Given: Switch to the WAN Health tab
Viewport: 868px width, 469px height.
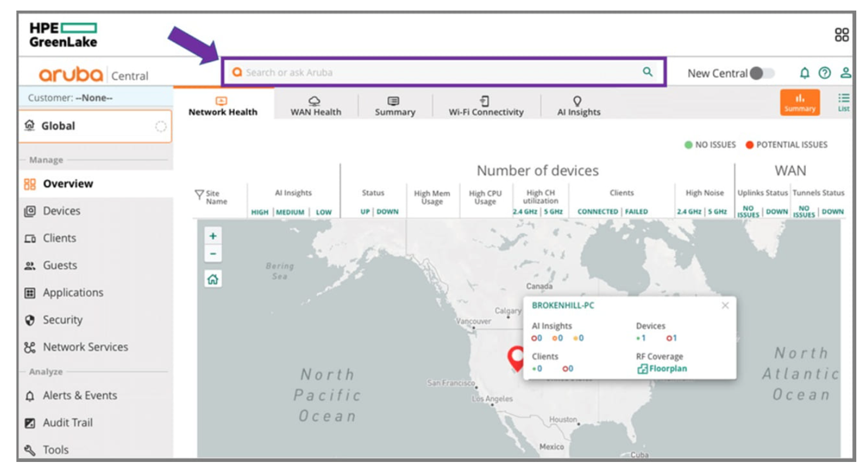Looking at the screenshot, I should pos(316,106).
